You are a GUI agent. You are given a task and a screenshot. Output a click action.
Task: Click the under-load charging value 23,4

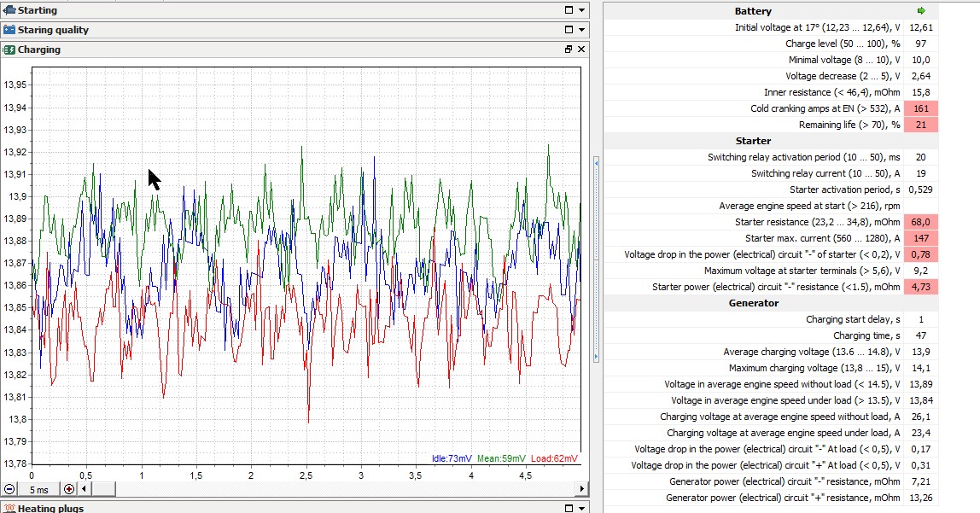921,434
